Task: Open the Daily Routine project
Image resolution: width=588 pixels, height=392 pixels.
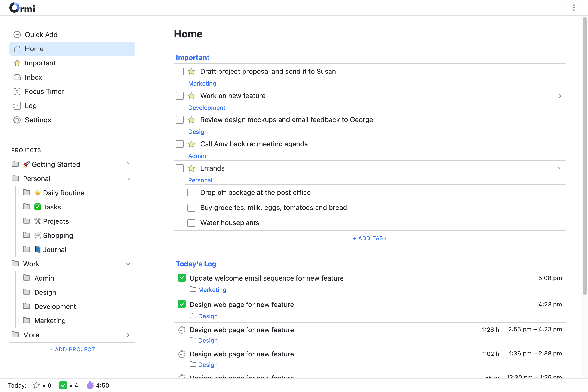Action: 63,193
